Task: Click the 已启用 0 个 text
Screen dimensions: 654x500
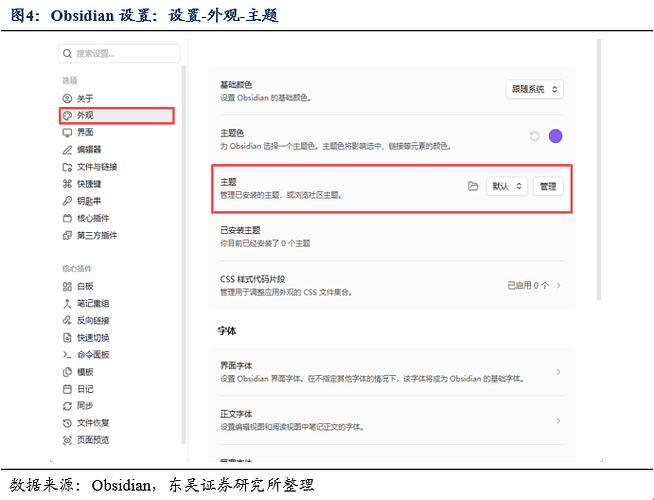Action: tap(528, 286)
